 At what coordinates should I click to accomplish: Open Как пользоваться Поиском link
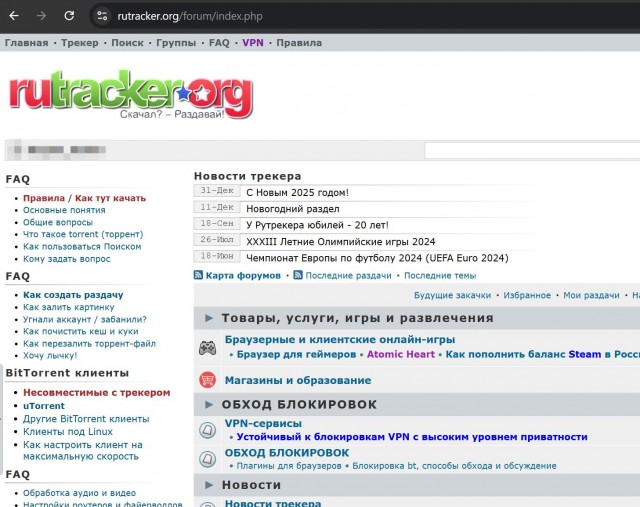coord(82,247)
